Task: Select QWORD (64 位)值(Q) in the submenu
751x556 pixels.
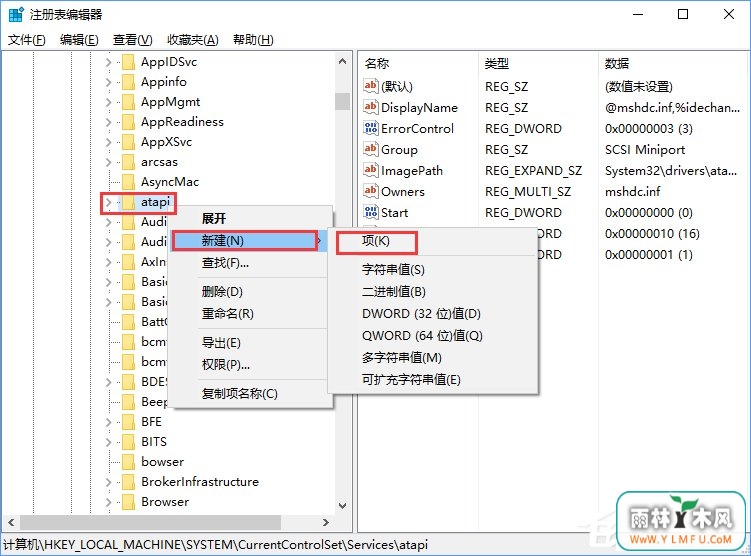Action: click(x=433, y=336)
